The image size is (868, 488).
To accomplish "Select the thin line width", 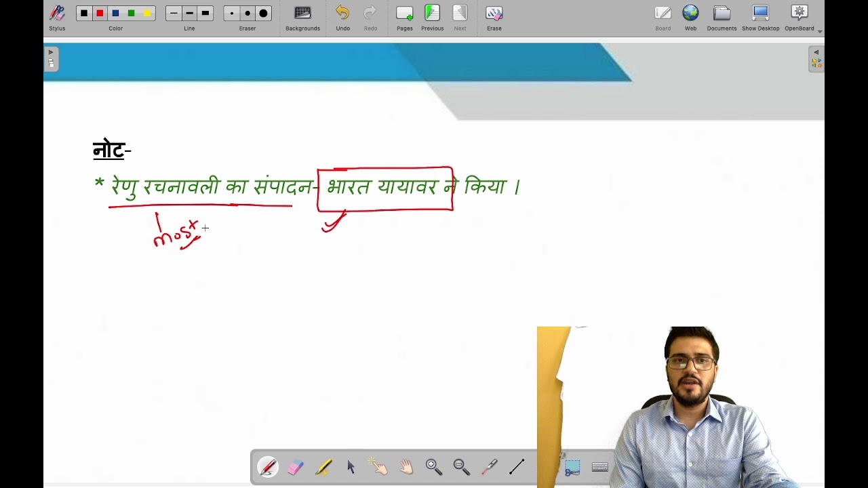I will point(174,13).
